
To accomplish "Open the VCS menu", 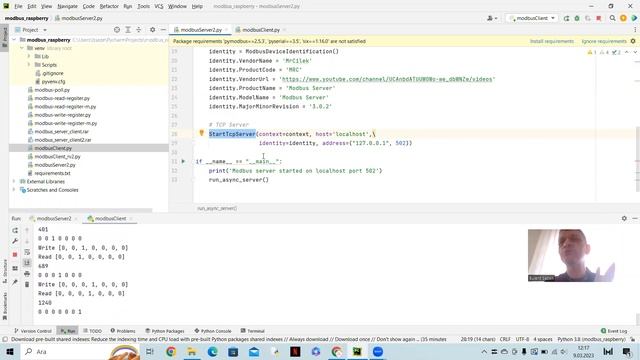I will (x=159, y=7).
